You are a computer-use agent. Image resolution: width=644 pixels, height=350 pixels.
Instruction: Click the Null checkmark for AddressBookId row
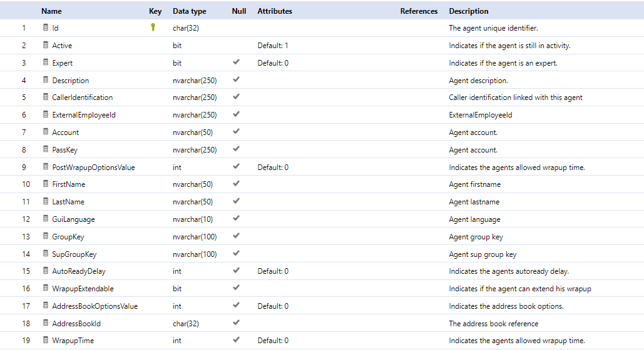click(x=236, y=323)
